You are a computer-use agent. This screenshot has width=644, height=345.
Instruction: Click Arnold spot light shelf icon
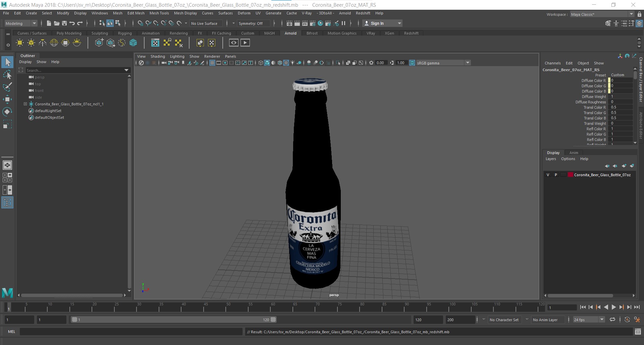pos(43,43)
